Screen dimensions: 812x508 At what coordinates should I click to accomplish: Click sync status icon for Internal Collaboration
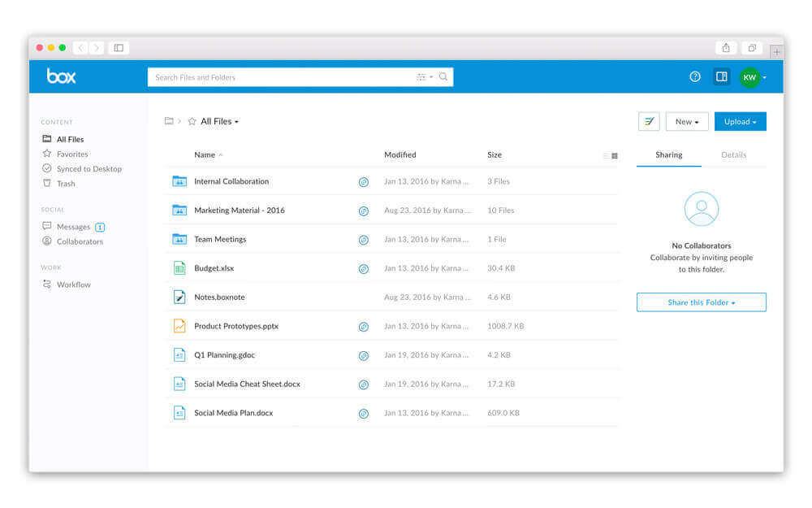coord(364,182)
